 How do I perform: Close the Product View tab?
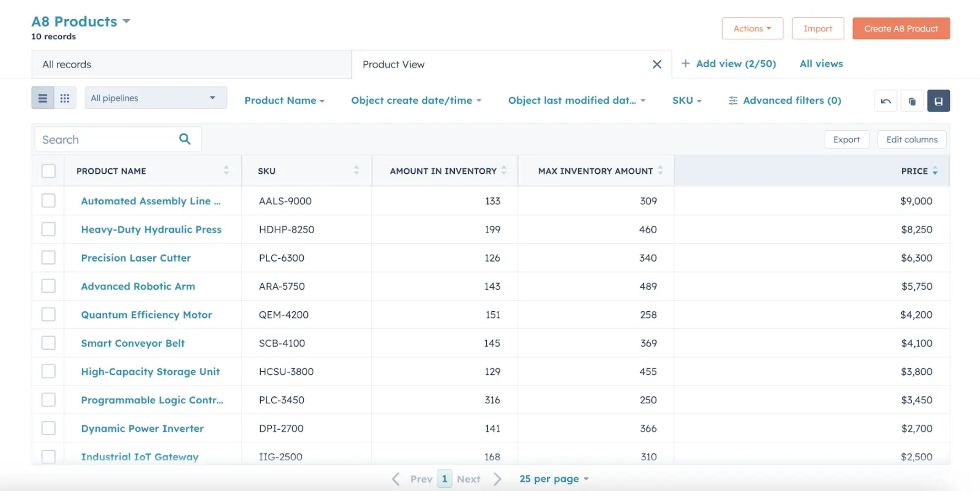click(657, 64)
